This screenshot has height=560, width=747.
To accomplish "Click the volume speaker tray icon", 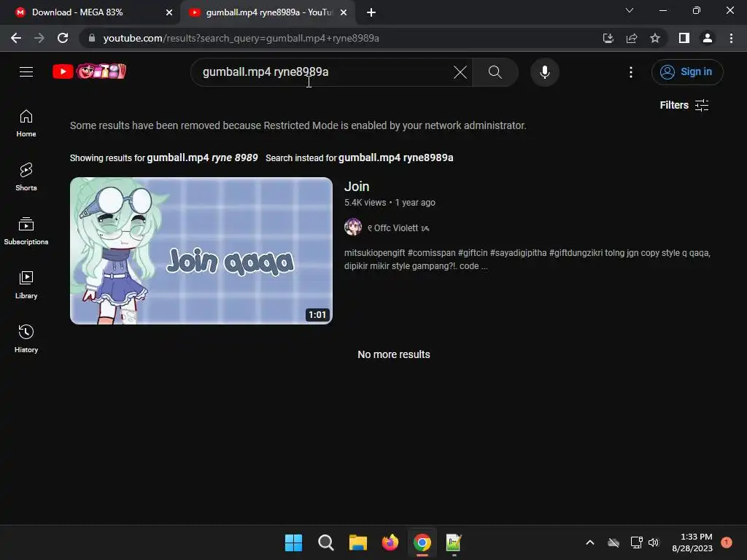I will pyautogui.click(x=654, y=542).
